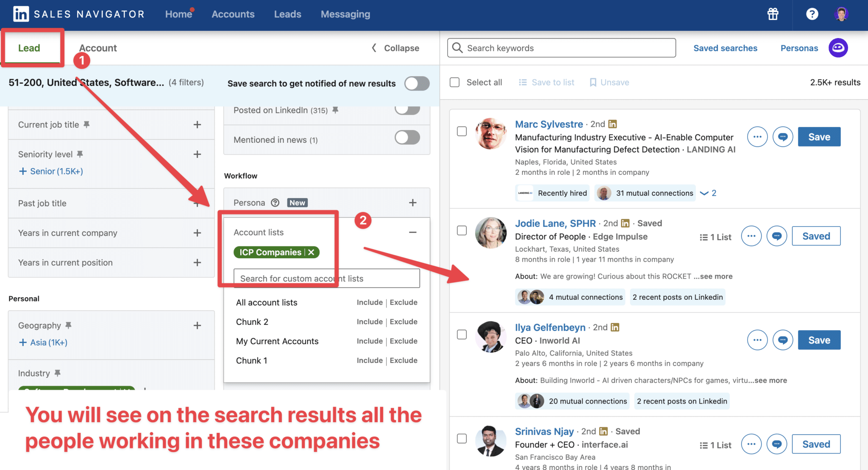Viewport: 868px width, 470px height.
Task: Open the help question mark icon in navbar
Action: coord(812,14)
